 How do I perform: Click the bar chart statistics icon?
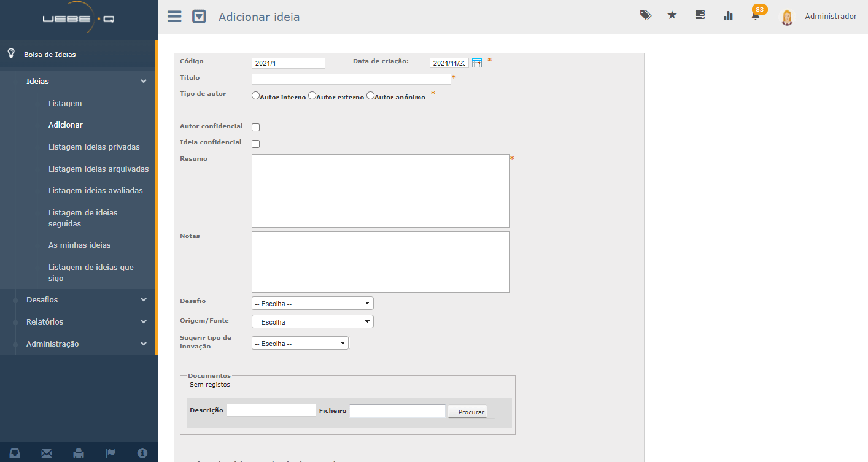pyautogui.click(x=729, y=16)
